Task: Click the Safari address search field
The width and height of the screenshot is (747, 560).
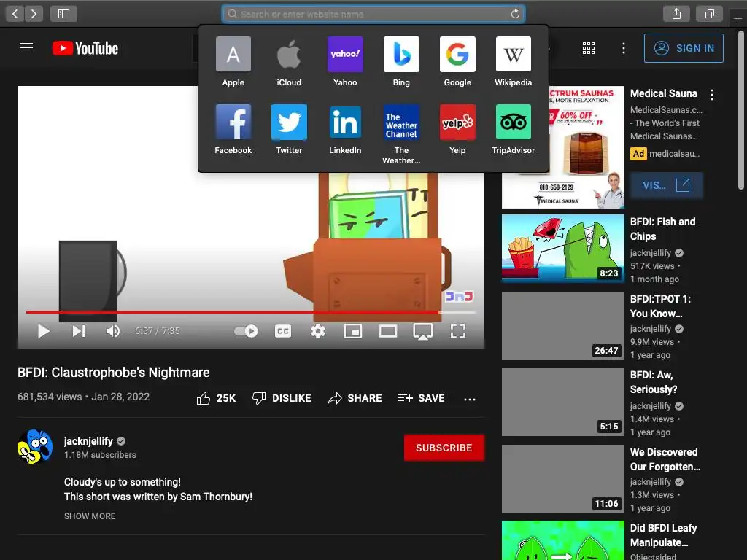Action: tap(373, 14)
